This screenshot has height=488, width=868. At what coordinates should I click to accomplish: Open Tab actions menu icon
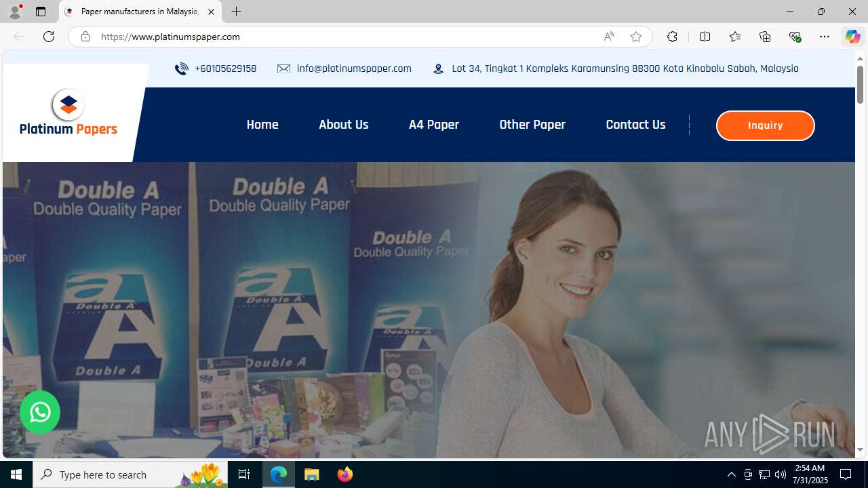(41, 12)
